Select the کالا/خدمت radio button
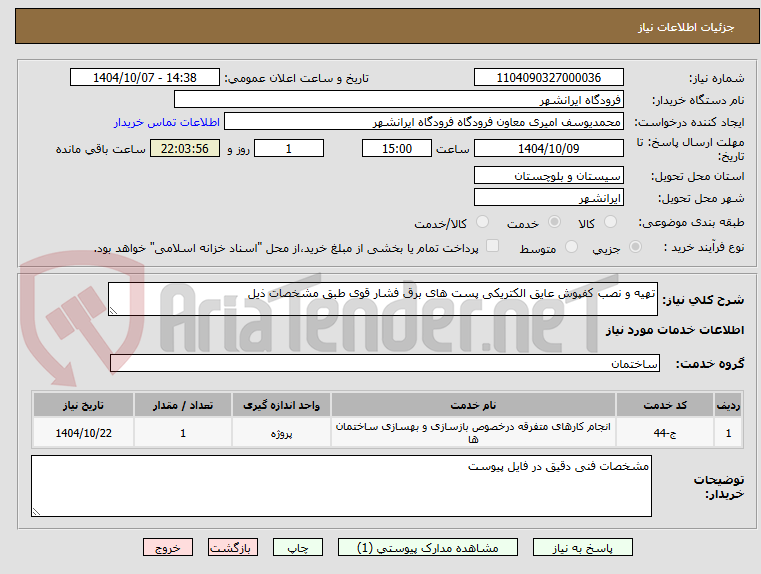761x574 pixels. pyautogui.click(x=482, y=222)
